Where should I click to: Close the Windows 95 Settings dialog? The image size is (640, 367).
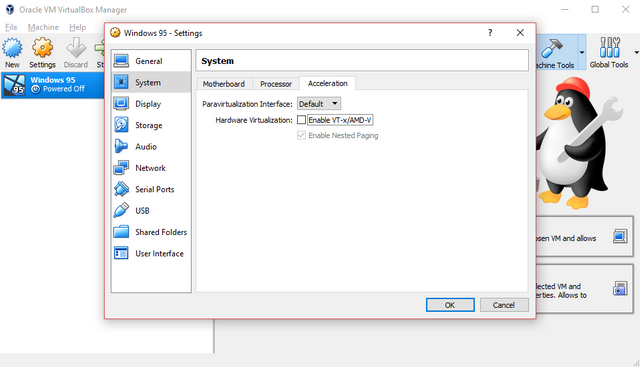point(520,33)
